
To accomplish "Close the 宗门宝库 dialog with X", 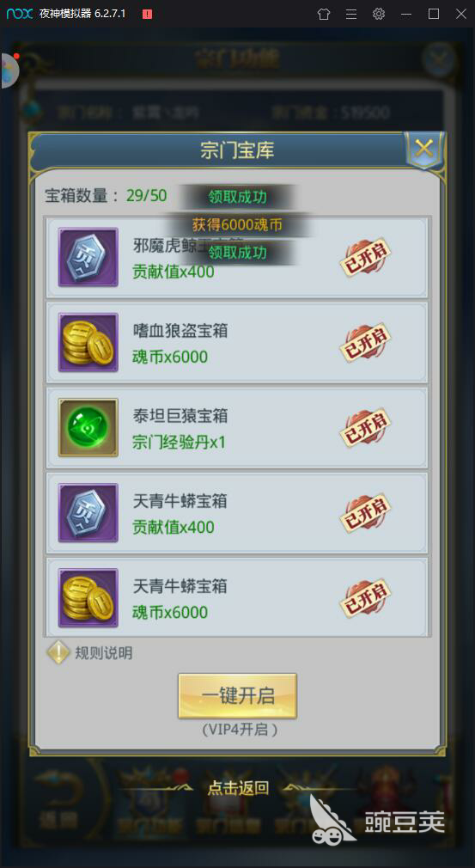I will 423,148.
